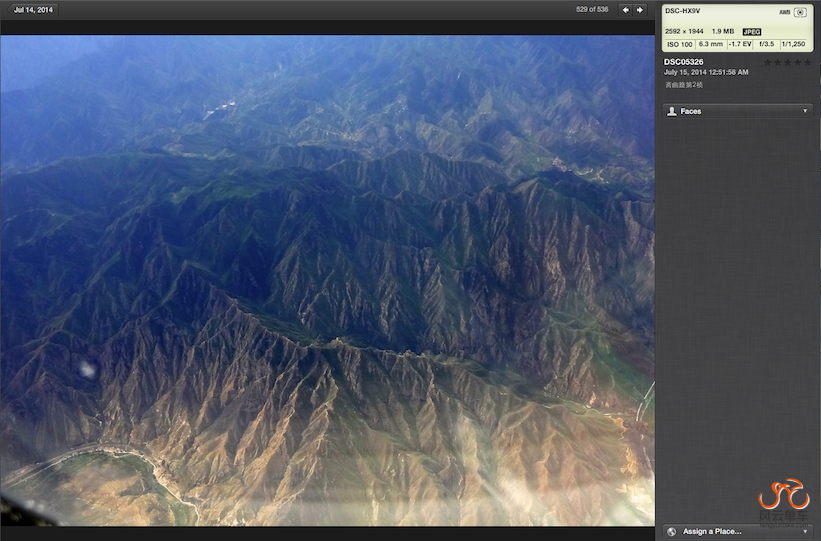Rate the photo five stars
This screenshot has width=821, height=541.
807,63
